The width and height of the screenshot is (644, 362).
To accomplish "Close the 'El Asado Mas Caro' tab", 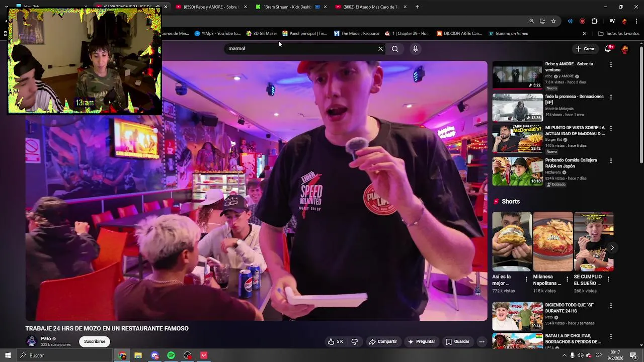I will tap(405, 7).
